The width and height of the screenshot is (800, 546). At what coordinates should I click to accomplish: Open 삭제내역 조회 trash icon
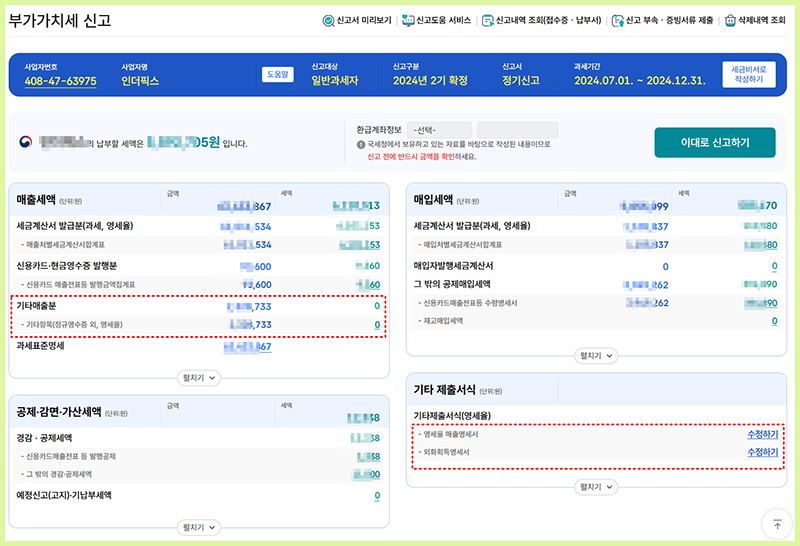point(731,21)
